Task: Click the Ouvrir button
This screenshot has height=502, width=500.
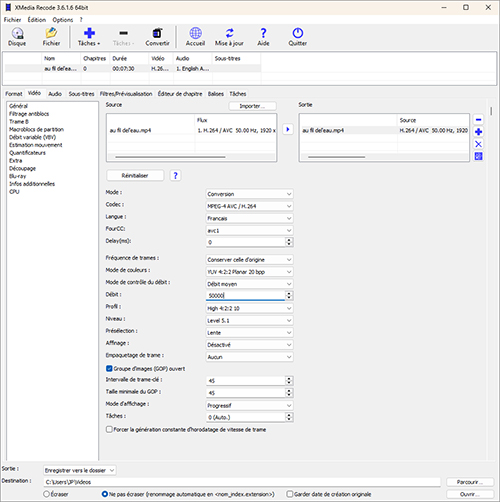Action: pyautogui.click(x=470, y=494)
